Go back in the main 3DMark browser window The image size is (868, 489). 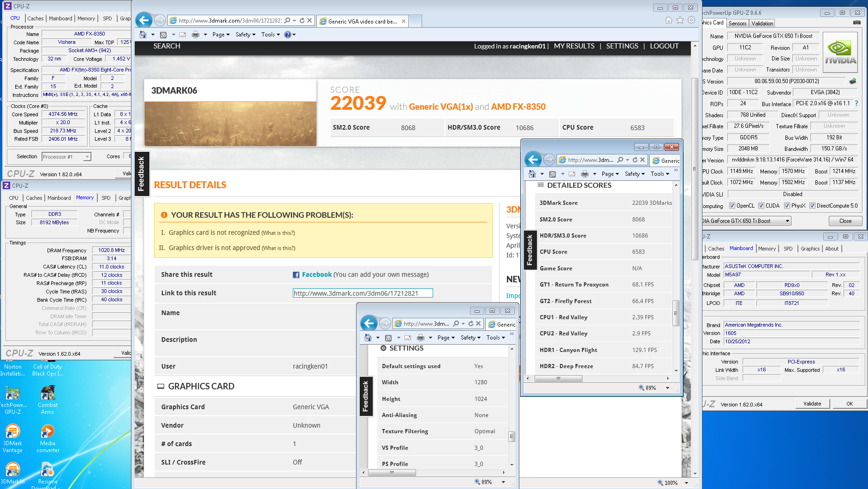click(x=144, y=20)
